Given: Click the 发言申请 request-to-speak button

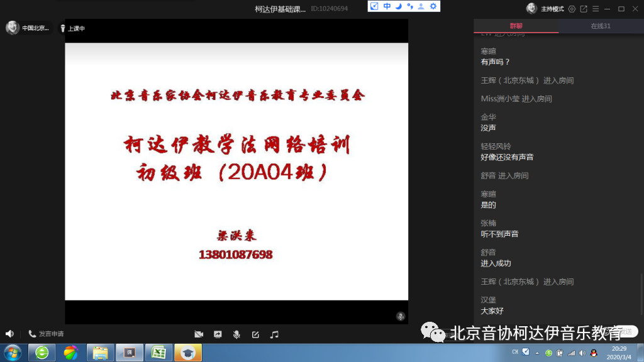Looking at the screenshot, I should coord(46,334).
